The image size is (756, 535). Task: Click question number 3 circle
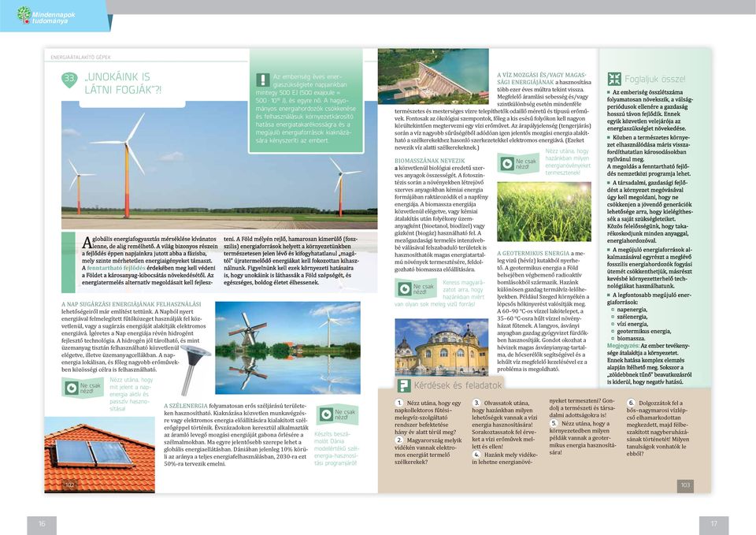click(476, 403)
